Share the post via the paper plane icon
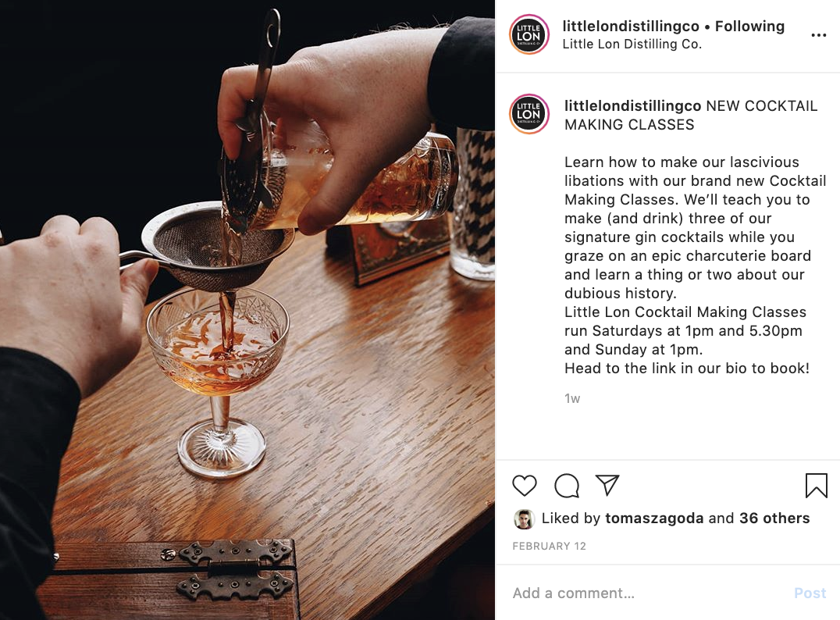This screenshot has width=840, height=620. (x=607, y=485)
